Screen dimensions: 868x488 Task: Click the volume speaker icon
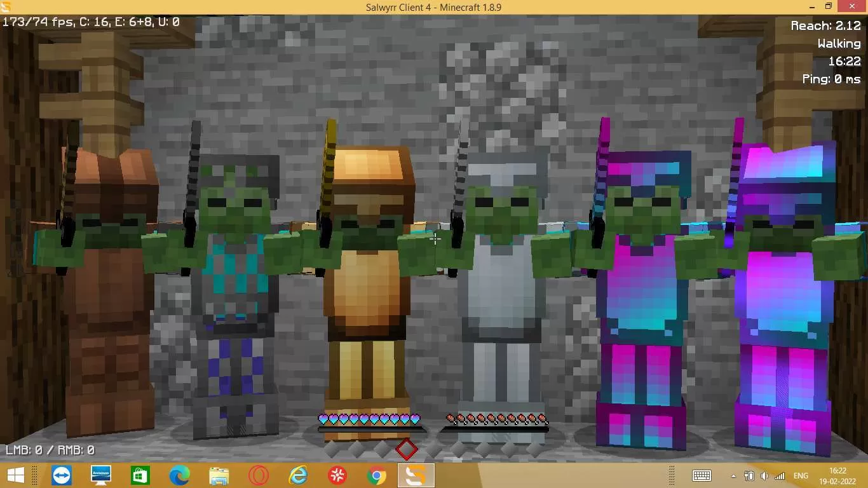click(764, 475)
